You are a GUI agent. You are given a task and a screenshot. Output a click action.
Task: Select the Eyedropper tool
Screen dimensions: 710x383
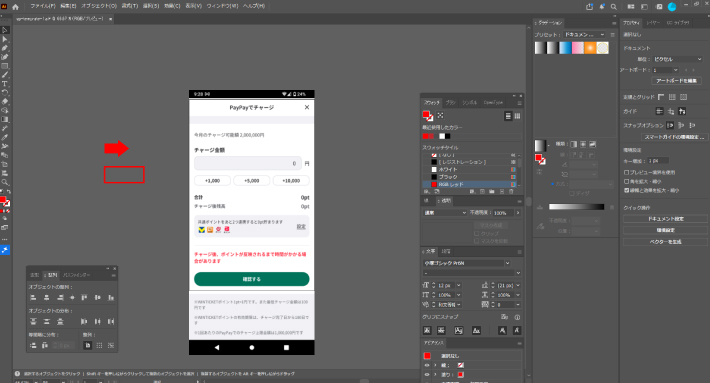pos(5,137)
